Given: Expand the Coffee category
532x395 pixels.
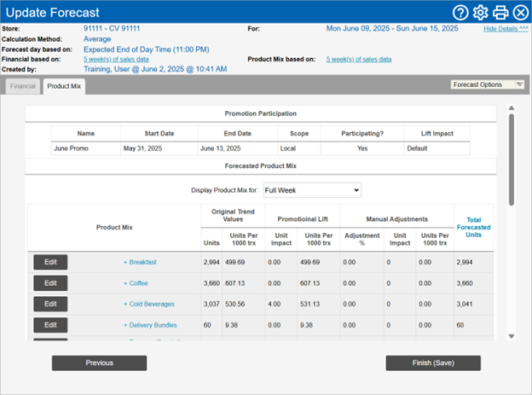Looking at the screenshot, I should 136,283.
